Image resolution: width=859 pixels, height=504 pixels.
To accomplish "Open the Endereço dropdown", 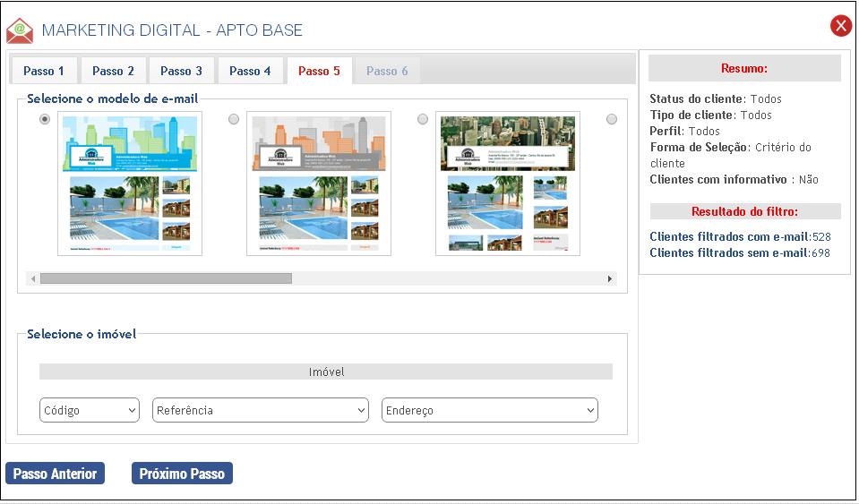I will point(490,410).
